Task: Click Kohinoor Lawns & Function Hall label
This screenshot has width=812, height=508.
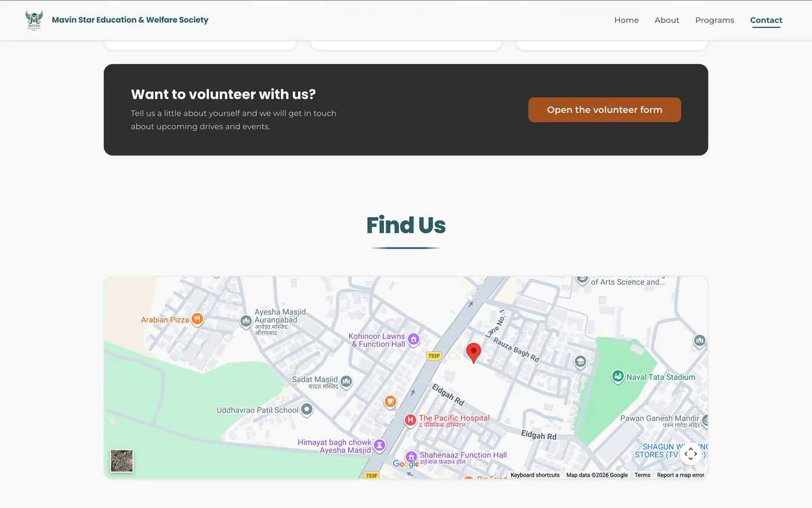Action: 377,340
